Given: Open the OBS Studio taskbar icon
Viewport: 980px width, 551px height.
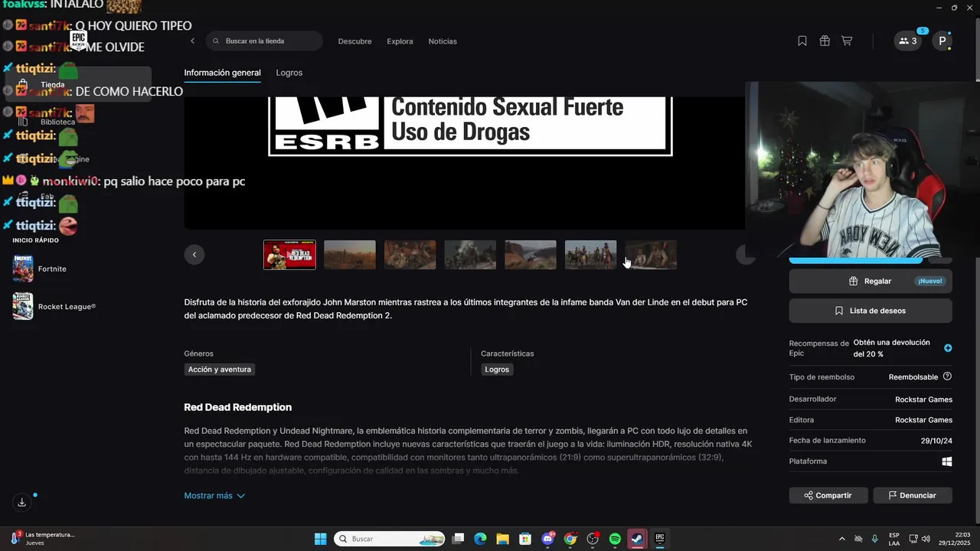Looking at the screenshot, I should tap(593, 539).
